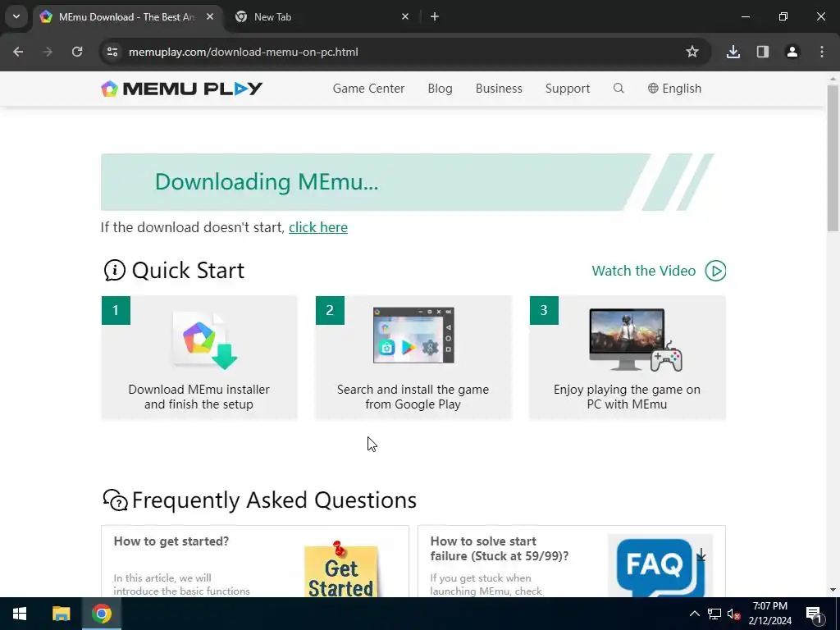The image size is (840, 630).
Task: Click the 'Downloading MEmu...' banner text
Action: (x=267, y=182)
